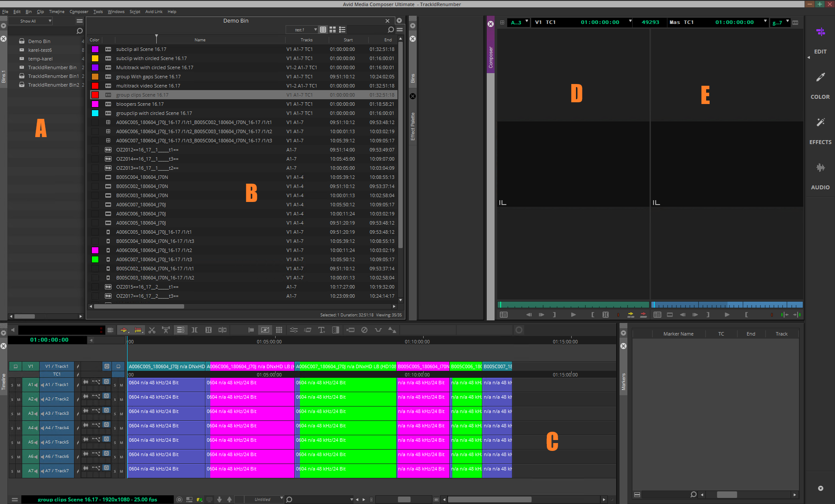The width and height of the screenshot is (835, 504).
Task: Click the Overwrite red arrow under source monitor
Action: 643,315
